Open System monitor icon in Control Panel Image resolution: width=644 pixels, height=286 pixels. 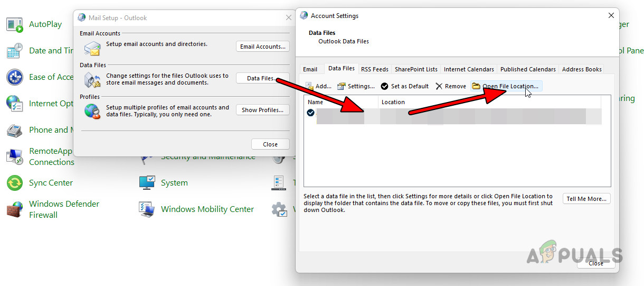(x=147, y=183)
